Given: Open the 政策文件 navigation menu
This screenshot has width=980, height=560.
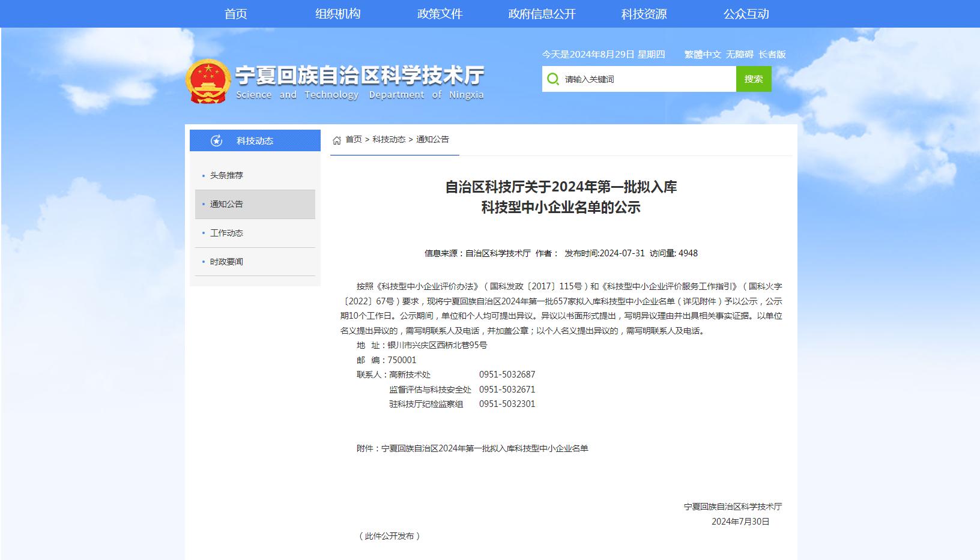Looking at the screenshot, I should click(440, 14).
